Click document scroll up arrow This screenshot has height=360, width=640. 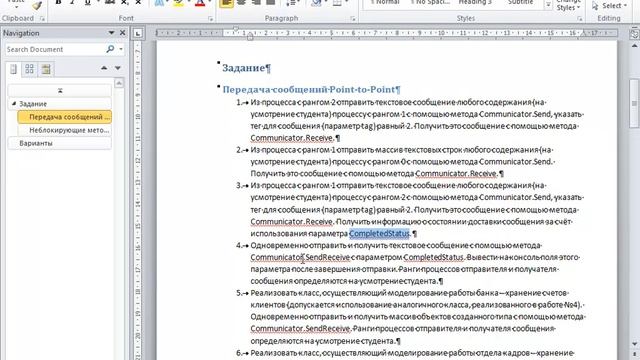click(634, 46)
